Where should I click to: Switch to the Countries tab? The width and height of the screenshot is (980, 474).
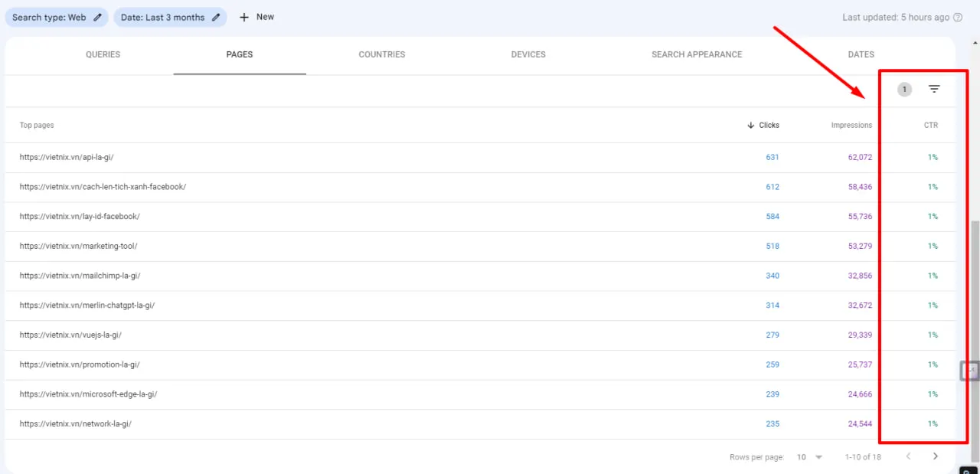coord(381,54)
